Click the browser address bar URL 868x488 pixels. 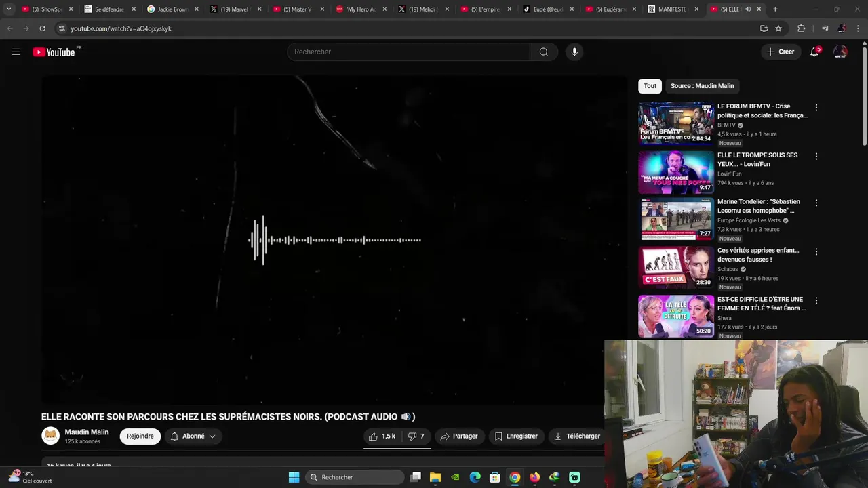pos(121,28)
